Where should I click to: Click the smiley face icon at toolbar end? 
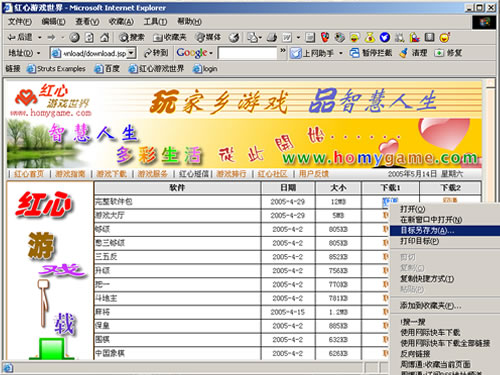[445, 37]
